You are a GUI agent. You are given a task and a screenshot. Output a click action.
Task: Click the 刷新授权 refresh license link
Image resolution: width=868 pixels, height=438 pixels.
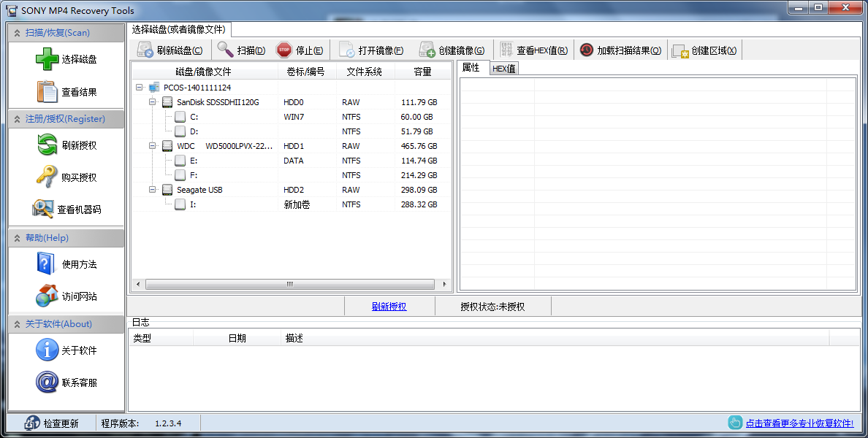point(389,305)
